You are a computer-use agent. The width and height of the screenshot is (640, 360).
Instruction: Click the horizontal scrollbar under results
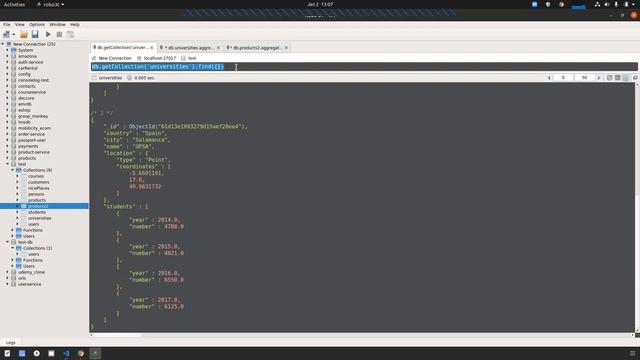point(362,335)
